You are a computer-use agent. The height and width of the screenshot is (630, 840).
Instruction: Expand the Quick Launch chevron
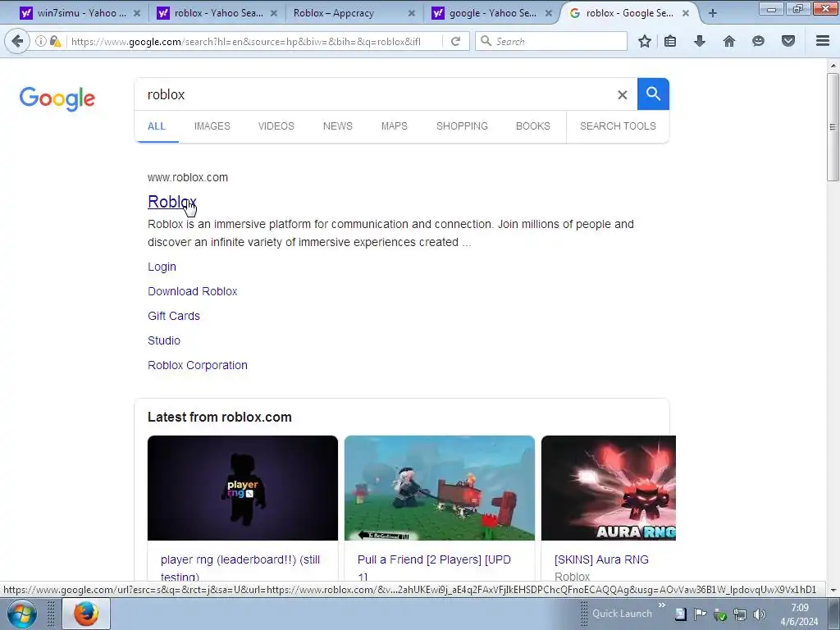tap(662, 605)
